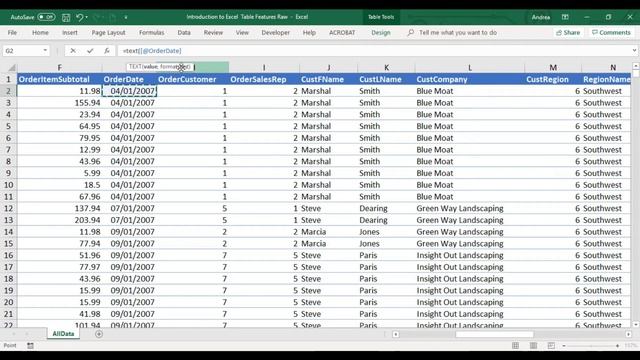The height and width of the screenshot is (360, 640).
Task: Click the OrderCustomer header cell
Action: click(x=193, y=79)
